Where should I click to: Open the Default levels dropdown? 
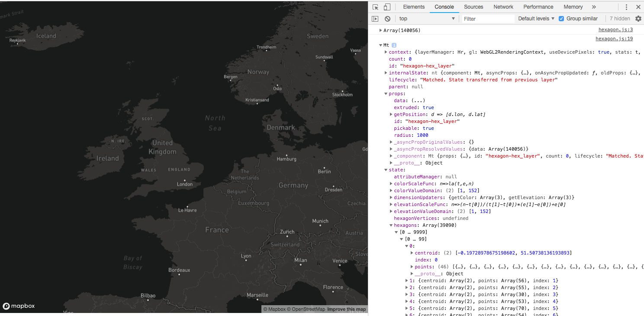click(x=536, y=19)
